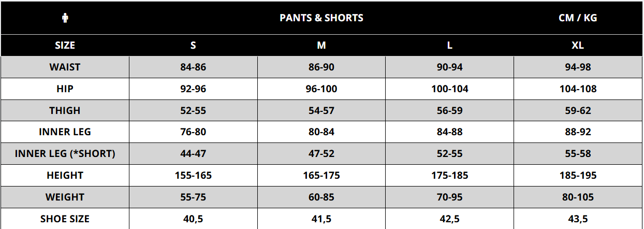
Task: Select hip value 100-104 for size L
Action: click(450, 89)
